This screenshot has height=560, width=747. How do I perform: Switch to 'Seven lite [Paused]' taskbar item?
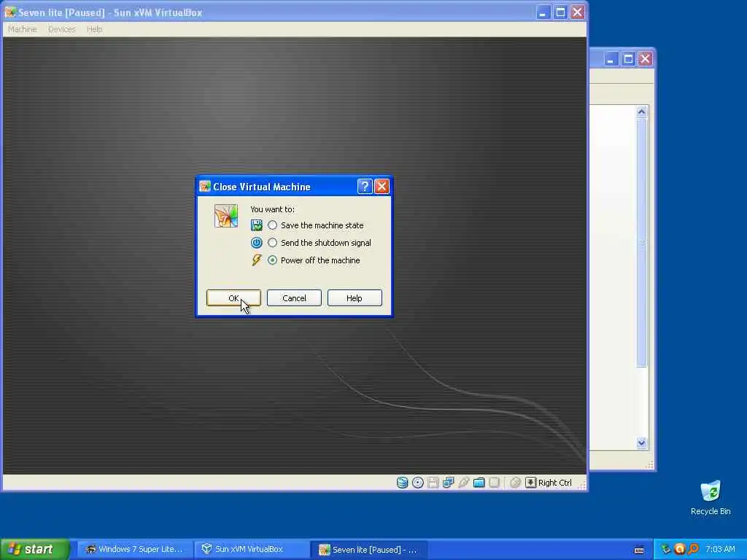pyautogui.click(x=368, y=550)
